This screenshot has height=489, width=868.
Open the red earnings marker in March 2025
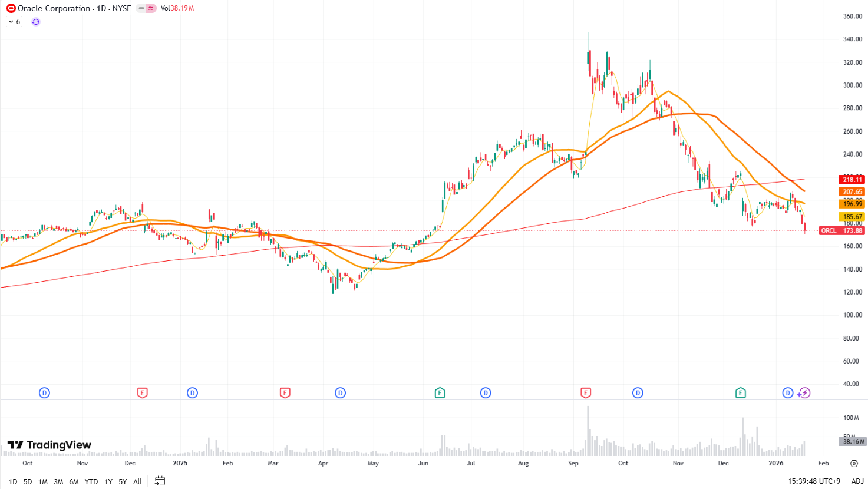(x=285, y=393)
